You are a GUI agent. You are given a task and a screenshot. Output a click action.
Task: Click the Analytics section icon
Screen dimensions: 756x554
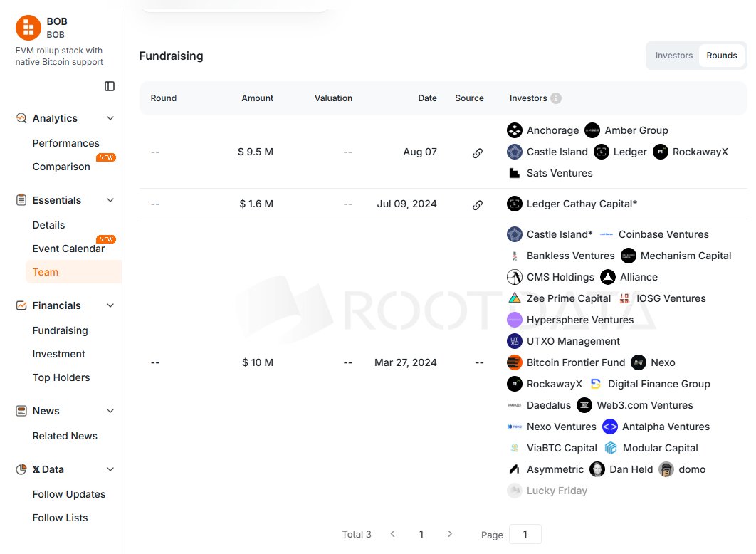(x=21, y=118)
